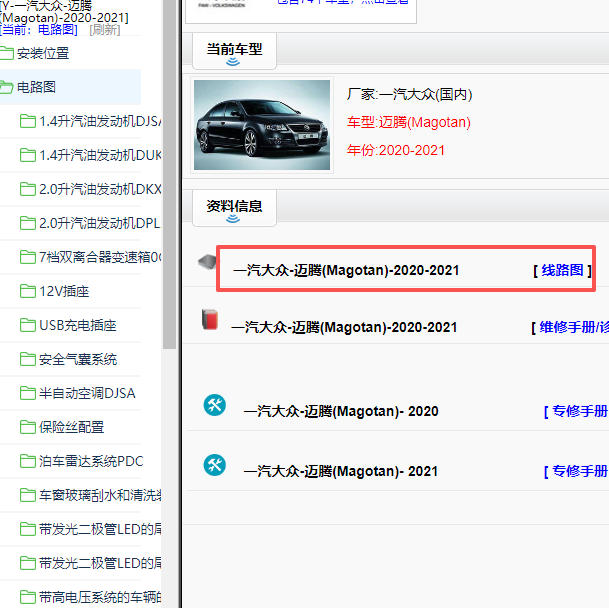Click folder icon beside 半自动空调DJSA
This screenshot has width=609, height=608.
click(x=28, y=393)
